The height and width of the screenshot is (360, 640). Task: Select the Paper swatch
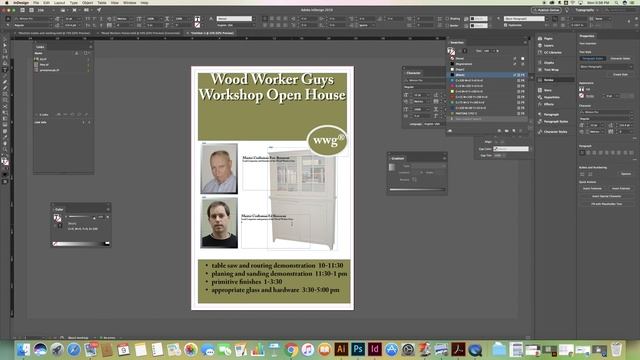[x=487, y=69]
